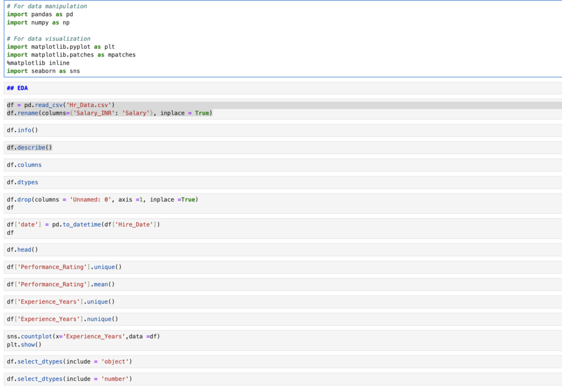This screenshot has width=562, height=392.
Task: Select the select_dtypes include 'object' cell
Action: click(x=70, y=362)
